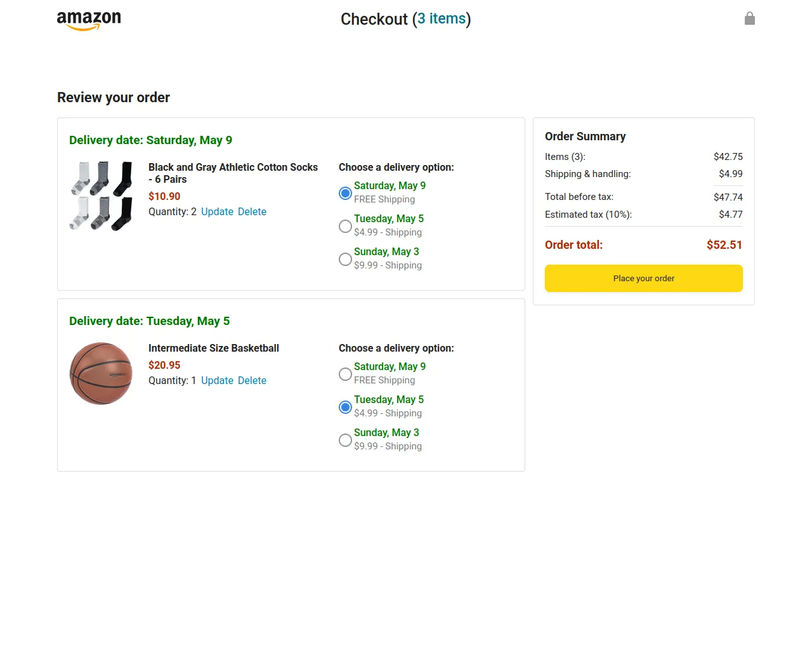Click the Place your order button
The image size is (812, 650).
644,278
